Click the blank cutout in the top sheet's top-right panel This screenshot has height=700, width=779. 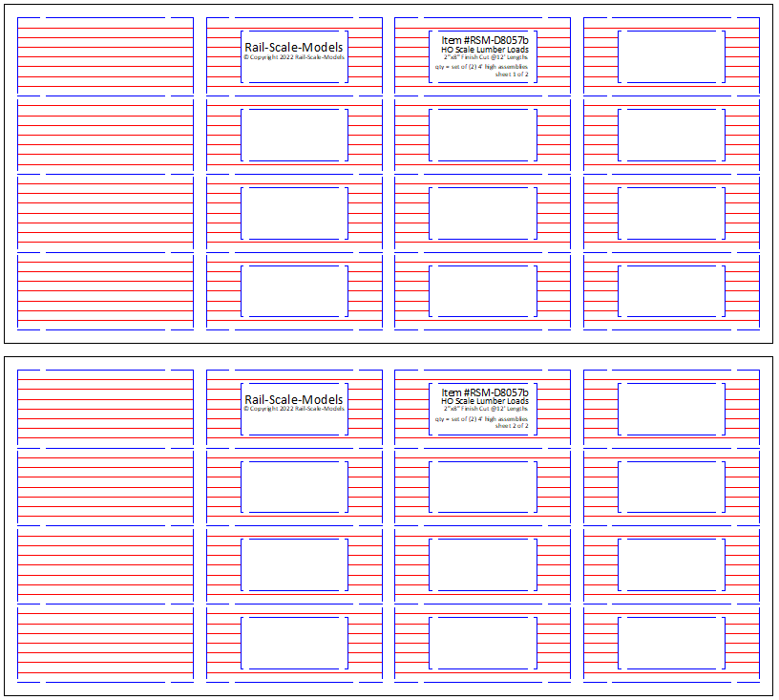point(671,56)
